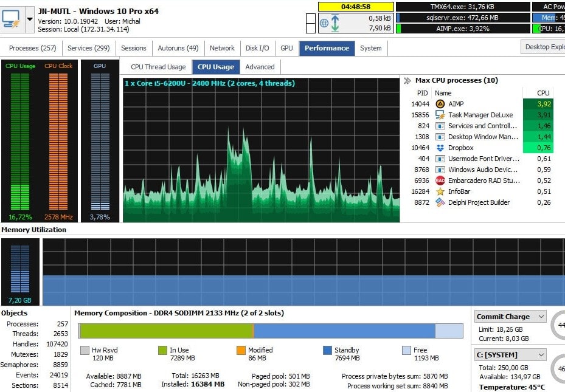Click the AIMP process icon
565x392 pixels.
point(440,104)
